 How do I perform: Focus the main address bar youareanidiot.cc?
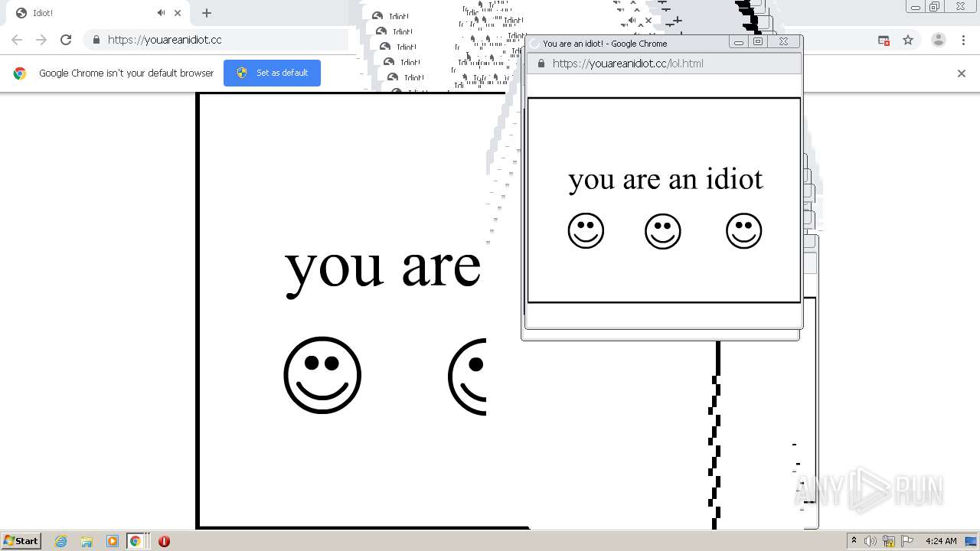click(165, 40)
